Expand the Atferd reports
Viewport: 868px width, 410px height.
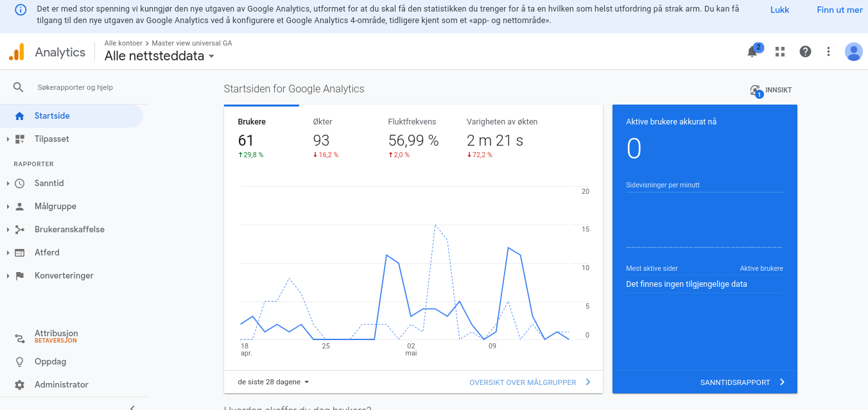coord(8,253)
